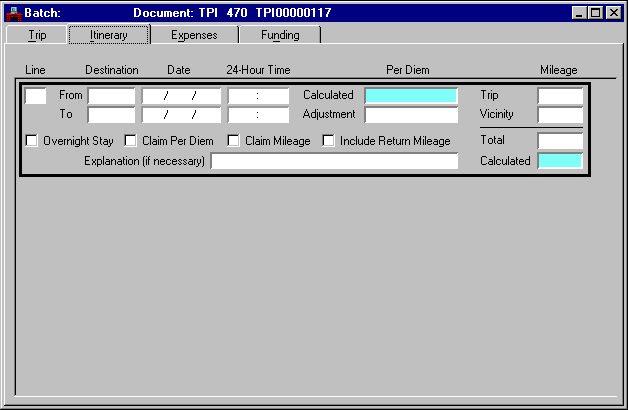Go to the Expenses tab

click(x=194, y=35)
